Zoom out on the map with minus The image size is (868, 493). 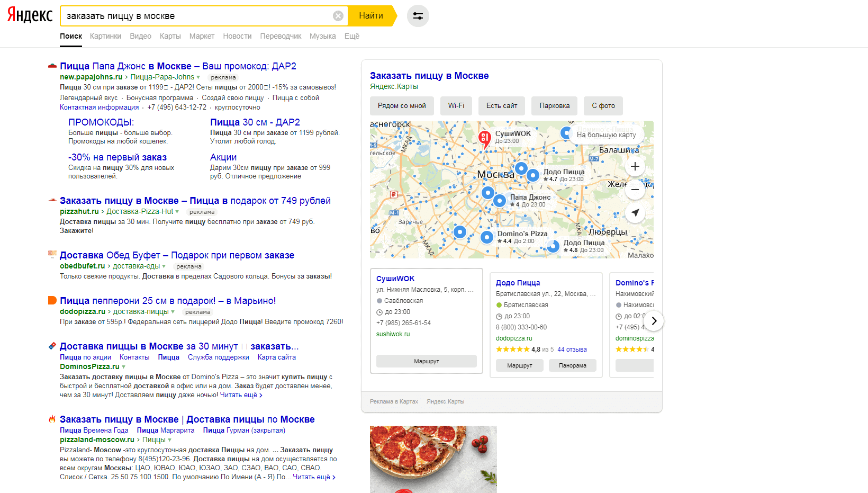click(x=635, y=189)
